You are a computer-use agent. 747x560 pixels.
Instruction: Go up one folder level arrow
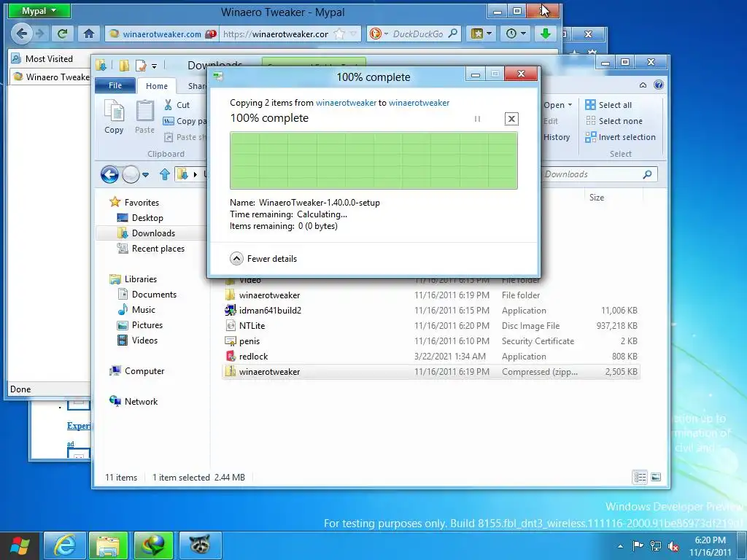click(x=165, y=175)
